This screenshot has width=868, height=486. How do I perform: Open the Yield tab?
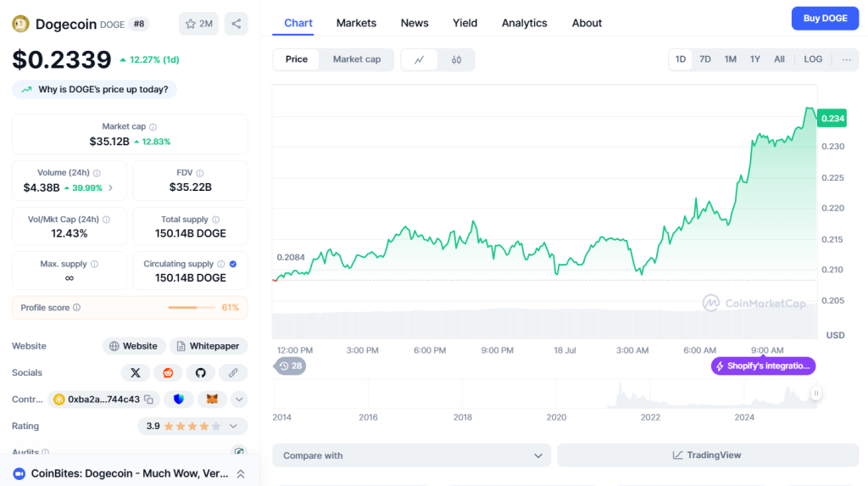pos(465,23)
